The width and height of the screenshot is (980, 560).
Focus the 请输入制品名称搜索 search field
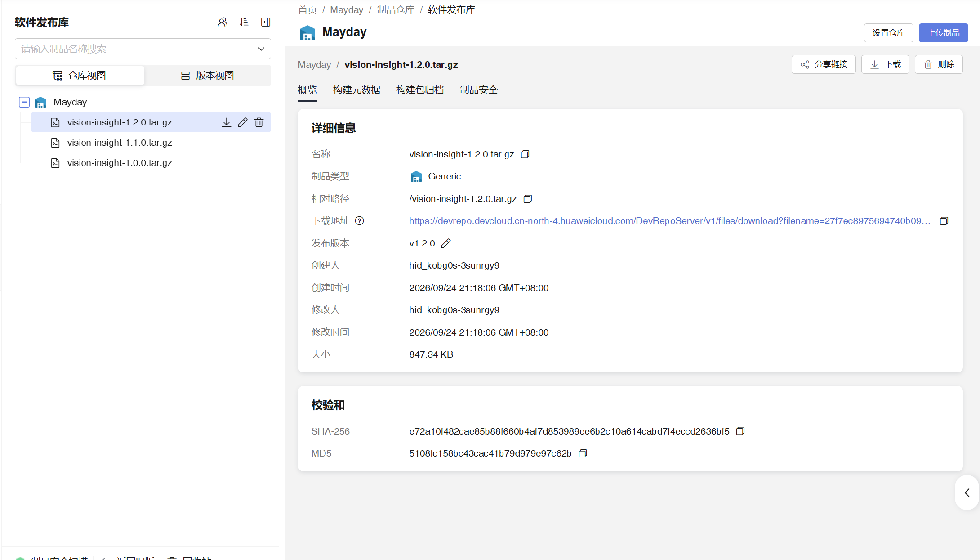143,49
